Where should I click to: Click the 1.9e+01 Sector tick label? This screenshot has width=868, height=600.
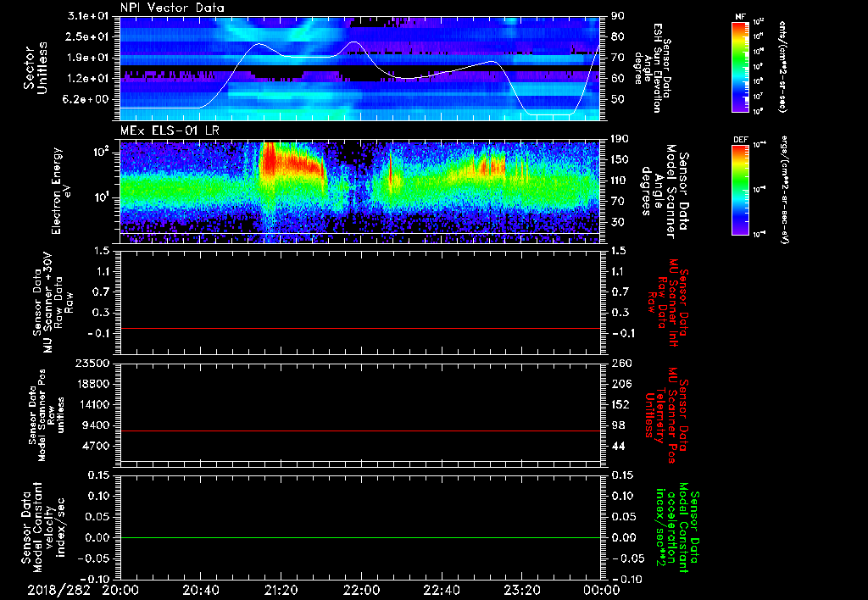(x=87, y=58)
